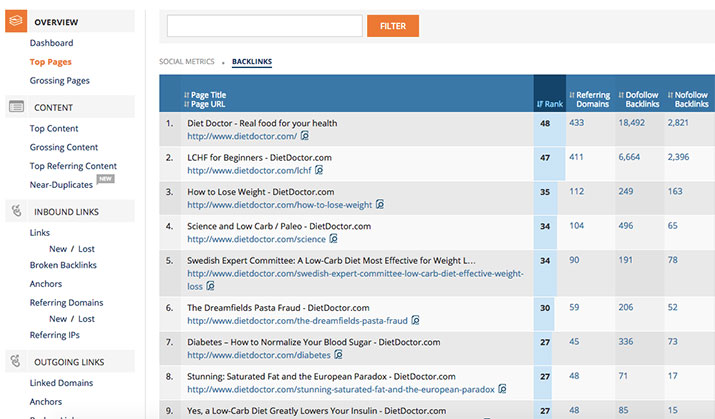Click dofollow backlinks value 336
715x419 pixels.
[626, 341]
